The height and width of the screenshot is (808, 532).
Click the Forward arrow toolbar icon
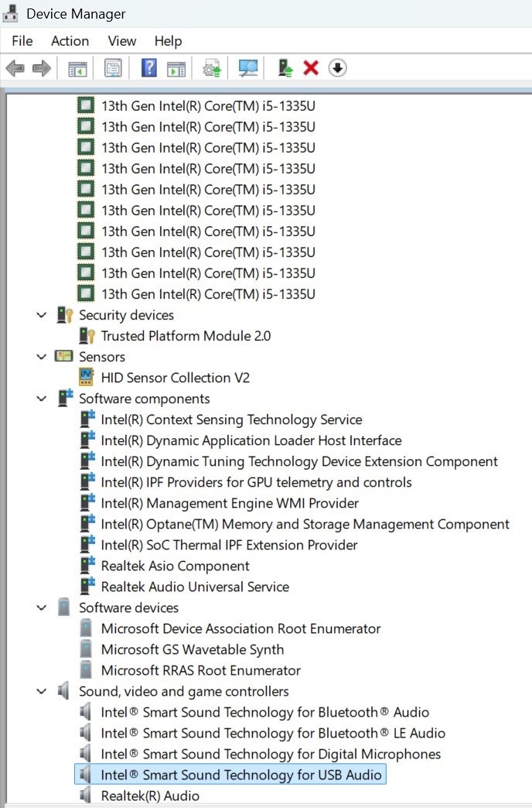[x=42, y=68]
